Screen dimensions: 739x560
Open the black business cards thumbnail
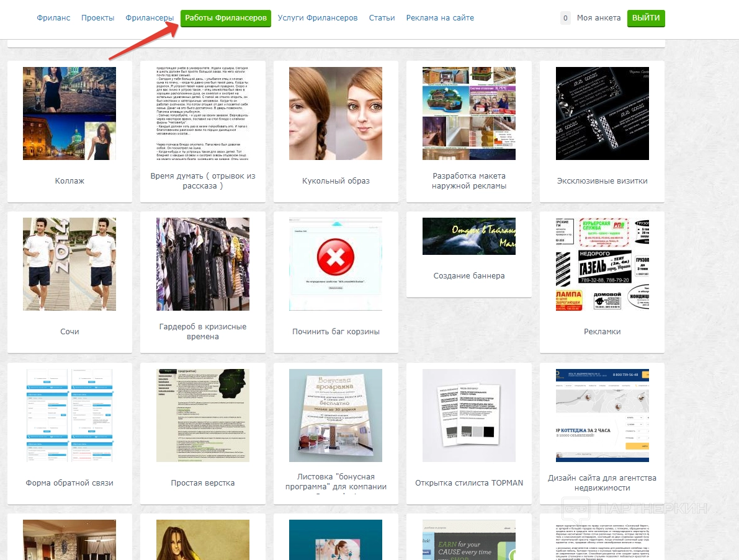602,113
